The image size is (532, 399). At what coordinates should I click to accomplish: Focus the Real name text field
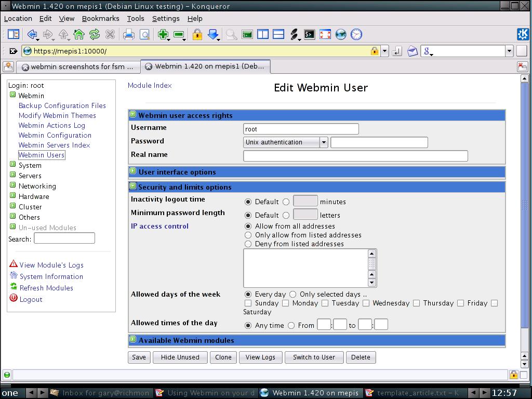[x=355, y=156]
